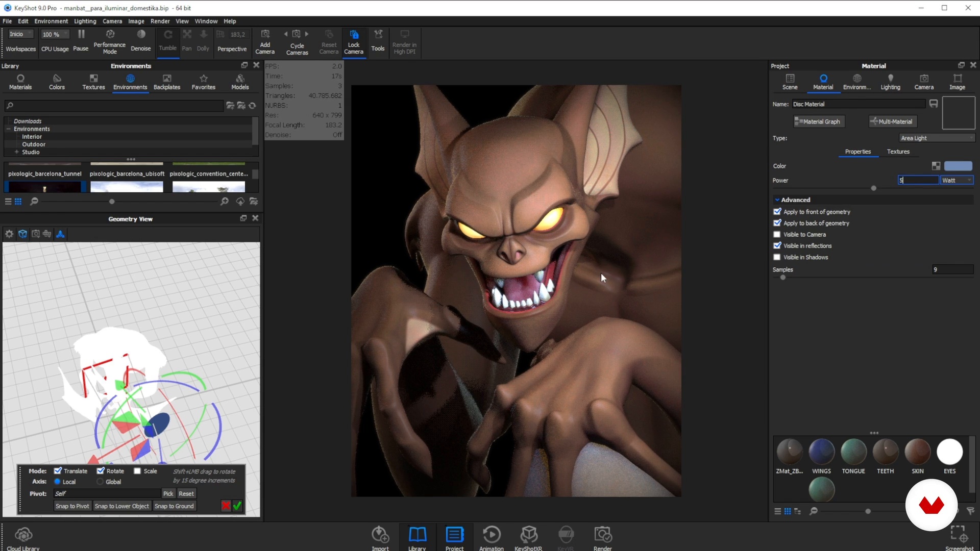Toggle the Rotate mode checkbox

coord(101,470)
